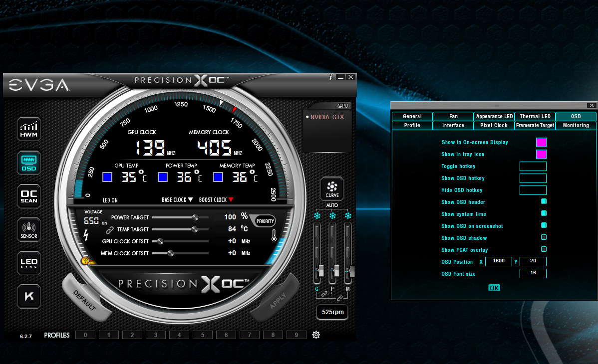Click the G fan icon above slider
Image resolution: width=598 pixels, height=364 pixels.
pyautogui.click(x=317, y=216)
